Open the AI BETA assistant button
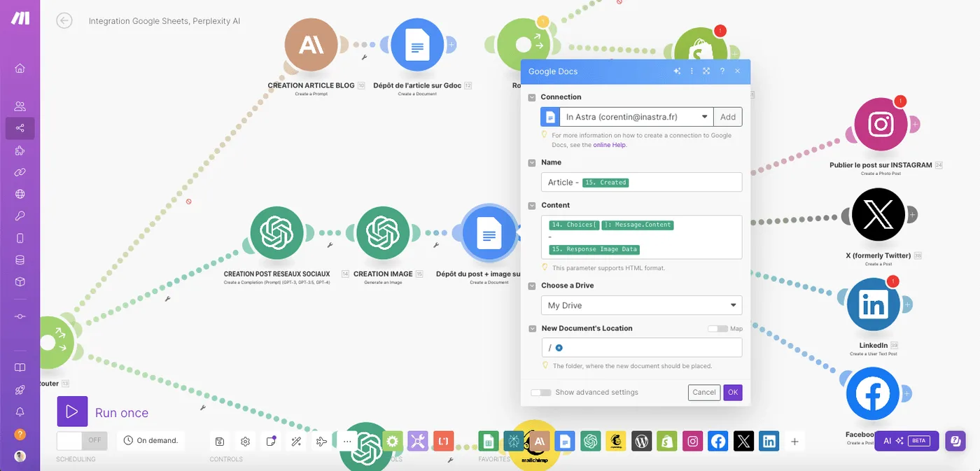Image resolution: width=980 pixels, height=471 pixels. 905,441
